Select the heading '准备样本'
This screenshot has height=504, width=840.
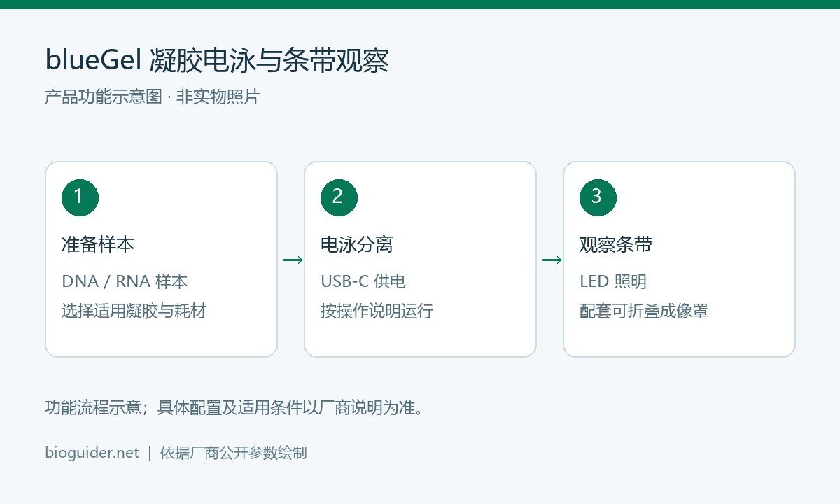pyautogui.click(x=98, y=245)
